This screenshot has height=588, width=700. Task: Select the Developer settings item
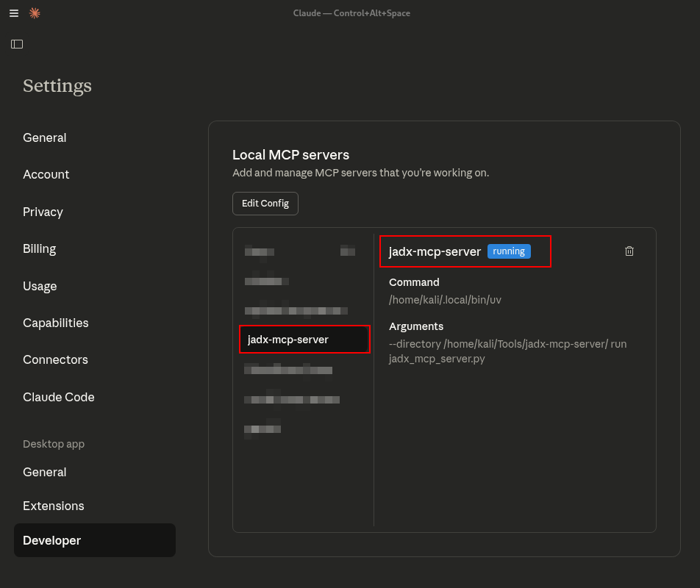click(52, 540)
